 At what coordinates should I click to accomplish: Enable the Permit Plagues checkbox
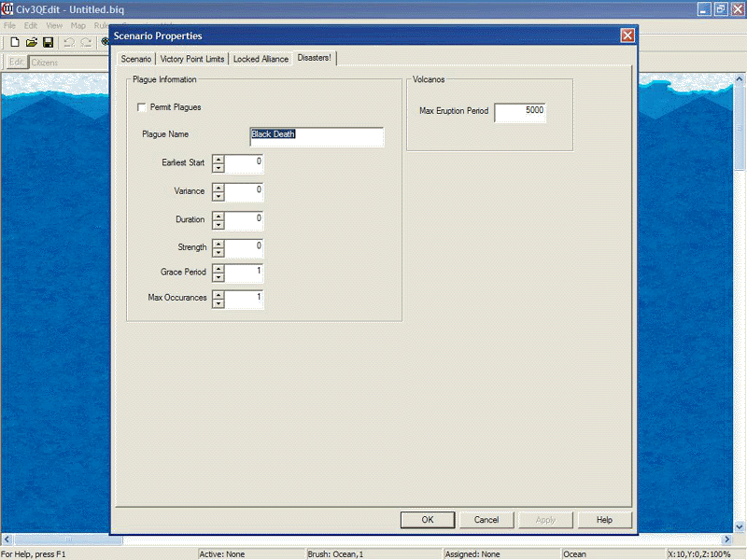[142, 107]
